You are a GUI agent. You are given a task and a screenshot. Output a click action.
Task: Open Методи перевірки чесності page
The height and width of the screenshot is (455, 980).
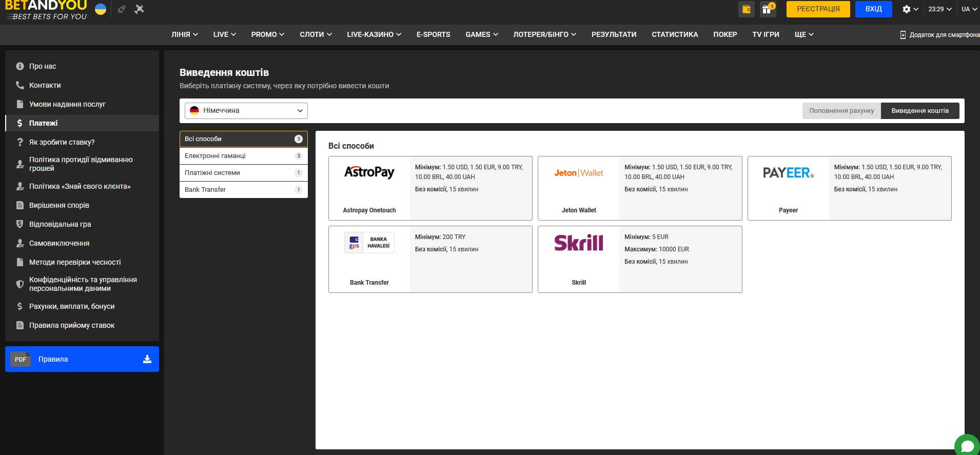[75, 262]
